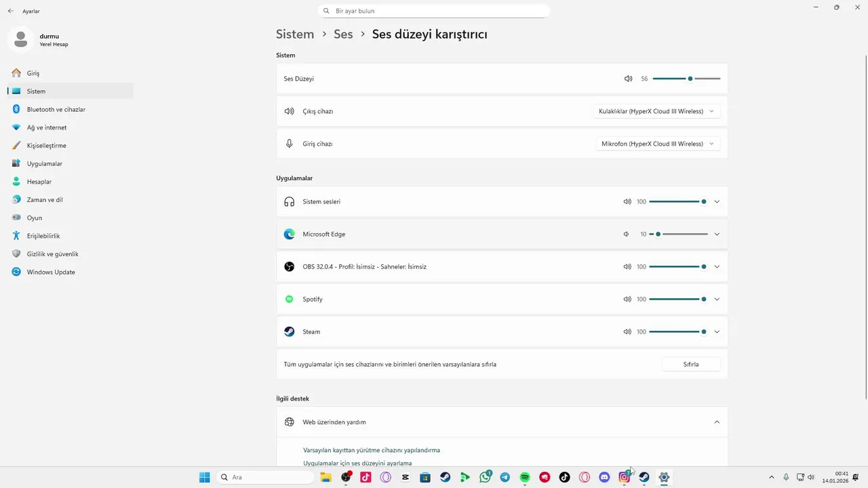
Task: Click the Sıfırla button
Action: click(x=691, y=364)
